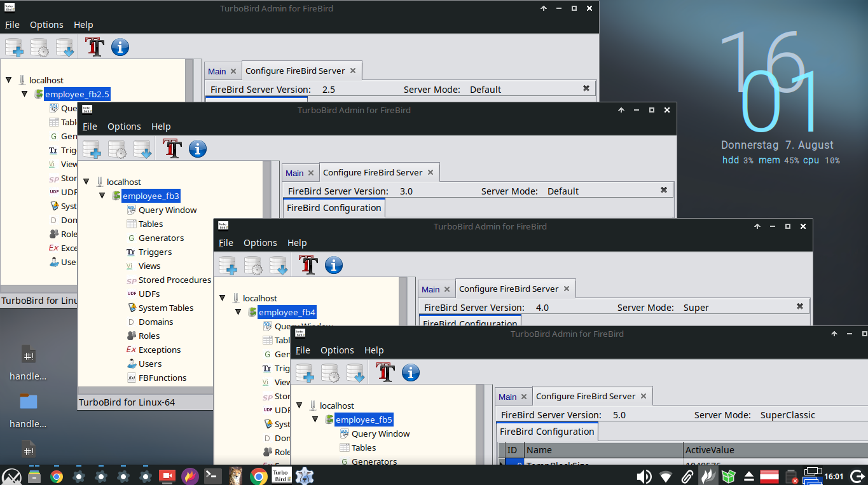Click database-plus toolbar icon in employee_fb5 window

[x=305, y=372]
